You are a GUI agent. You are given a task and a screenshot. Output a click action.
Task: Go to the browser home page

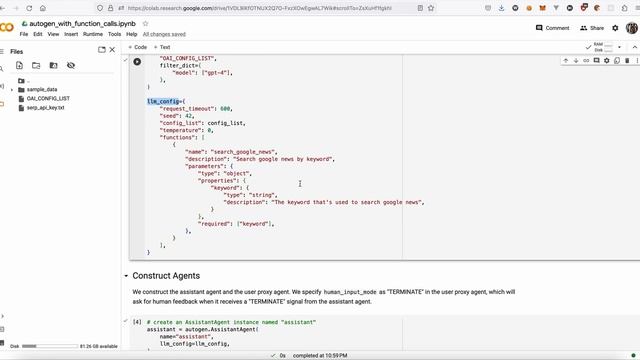(43, 8)
